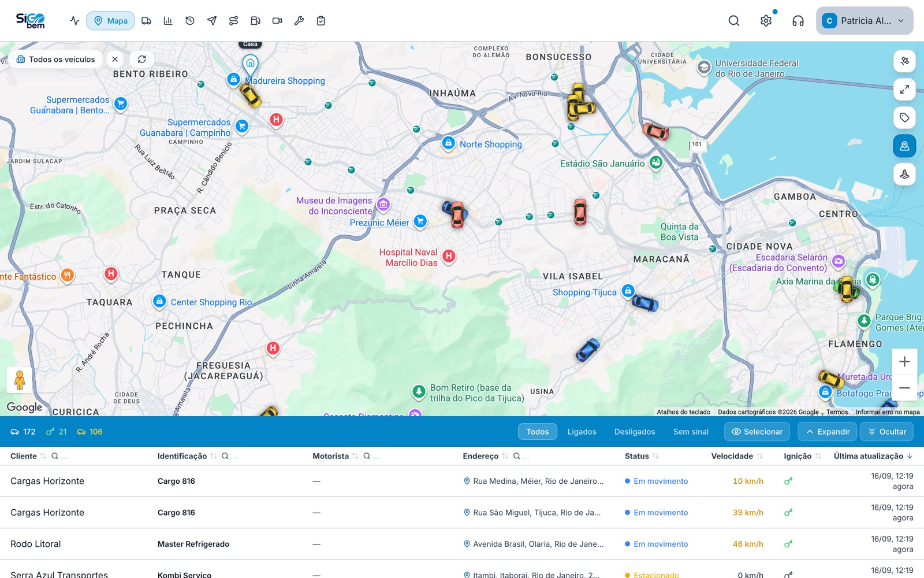This screenshot has height=578, width=924.
Task: Open the Termos link on map
Action: point(837,412)
